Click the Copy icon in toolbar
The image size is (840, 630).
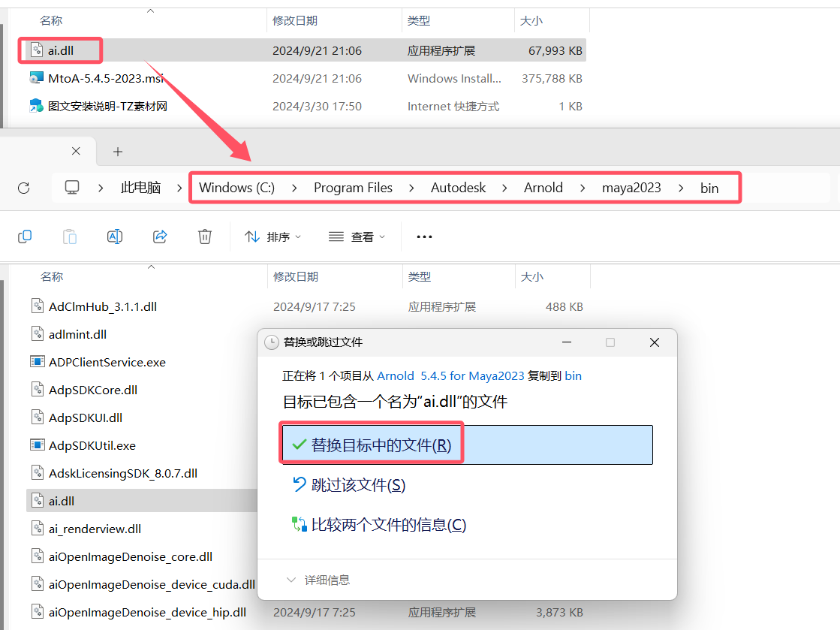point(25,237)
